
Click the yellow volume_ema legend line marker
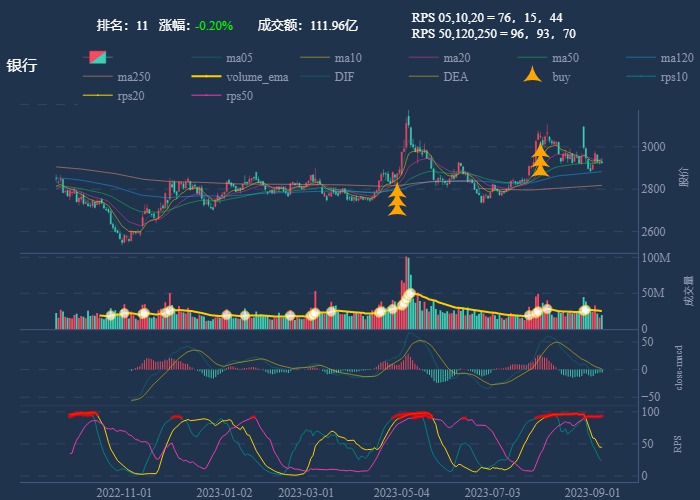(x=207, y=77)
